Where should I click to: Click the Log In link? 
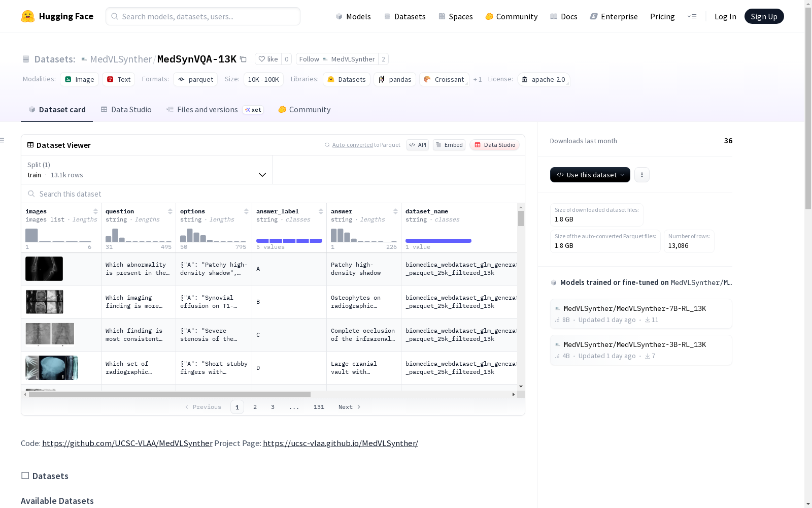pos(725,16)
